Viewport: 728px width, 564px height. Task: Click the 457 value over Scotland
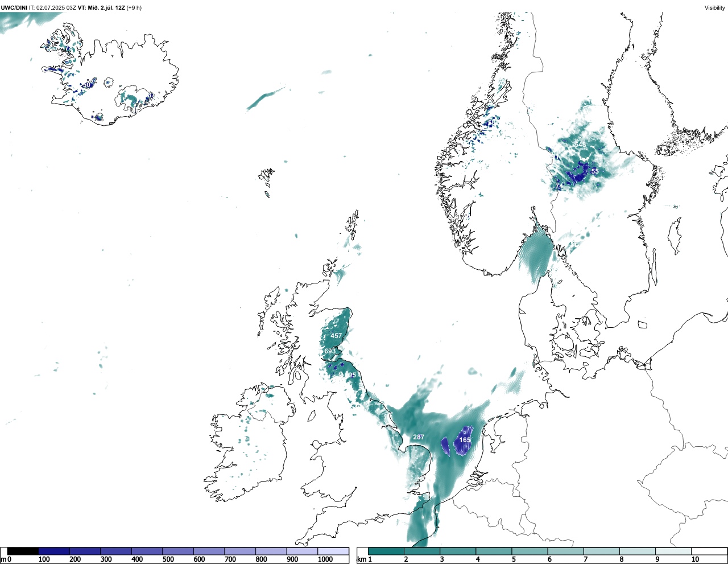coord(336,336)
